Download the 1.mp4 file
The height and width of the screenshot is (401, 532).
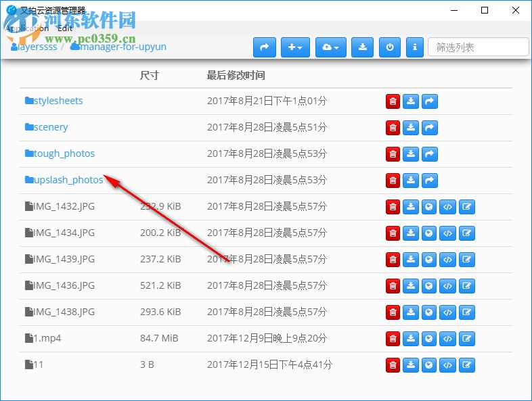411,339
